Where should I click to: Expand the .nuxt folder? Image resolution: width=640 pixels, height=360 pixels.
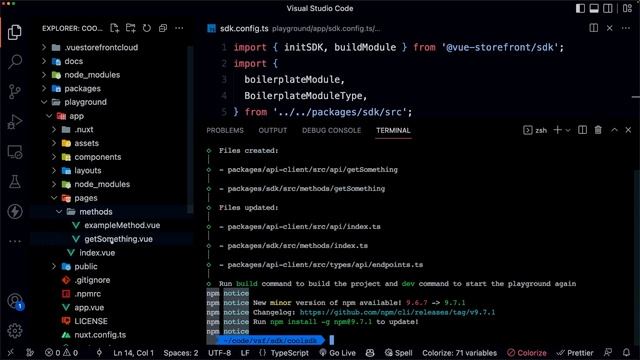pos(54,129)
